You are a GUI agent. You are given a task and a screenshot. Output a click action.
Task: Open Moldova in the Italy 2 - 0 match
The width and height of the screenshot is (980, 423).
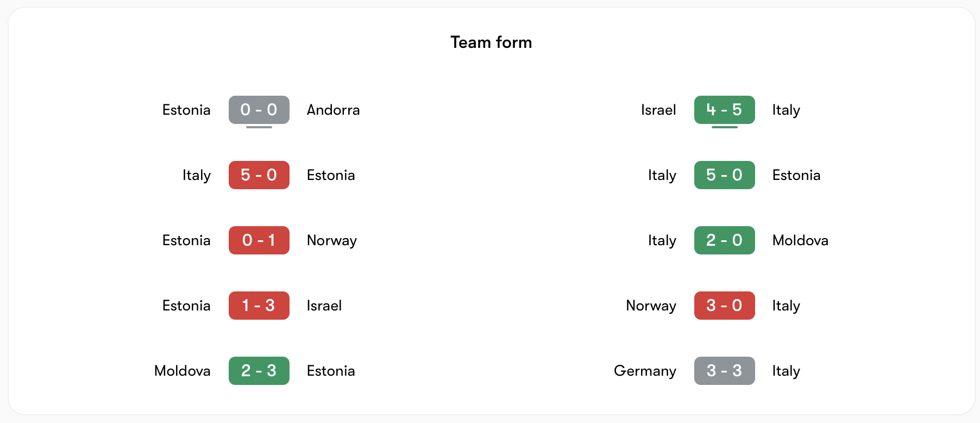tap(800, 240)
